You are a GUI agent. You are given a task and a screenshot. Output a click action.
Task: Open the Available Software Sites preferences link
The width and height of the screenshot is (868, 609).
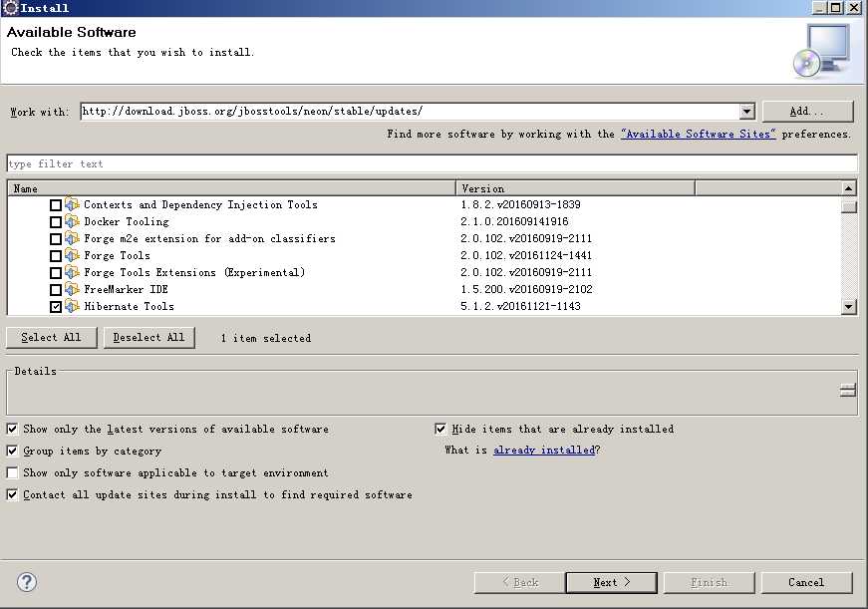tap(698, 134)
